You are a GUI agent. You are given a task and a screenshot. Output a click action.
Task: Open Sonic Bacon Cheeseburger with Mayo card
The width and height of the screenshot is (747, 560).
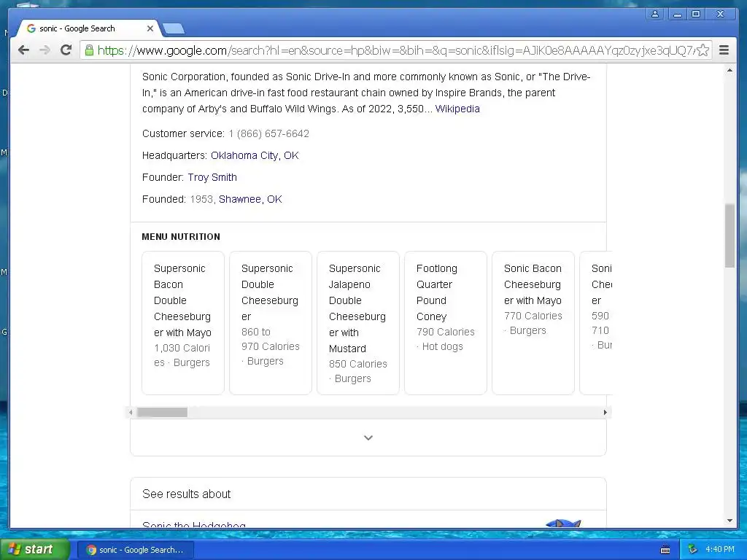[533, 323]
